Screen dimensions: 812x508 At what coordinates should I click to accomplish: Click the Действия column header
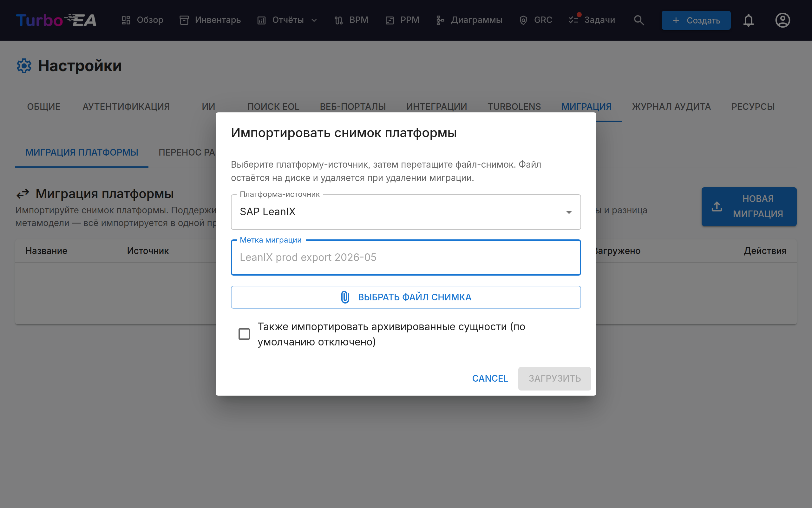(x=765, y=251)
